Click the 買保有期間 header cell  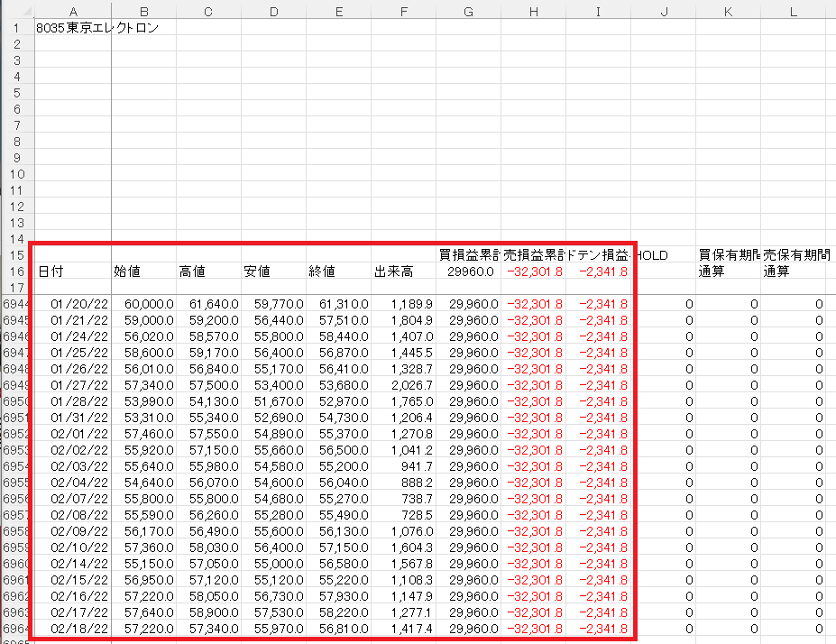tap(729, 255)
